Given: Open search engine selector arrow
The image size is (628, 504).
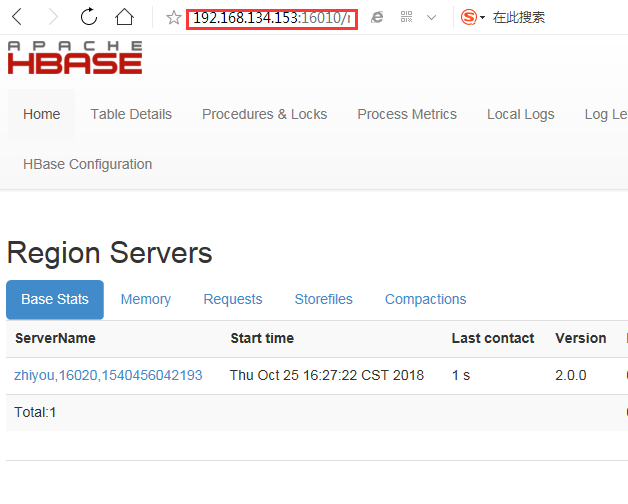Looking at the screenshot, I should click(x=482, y=18).
